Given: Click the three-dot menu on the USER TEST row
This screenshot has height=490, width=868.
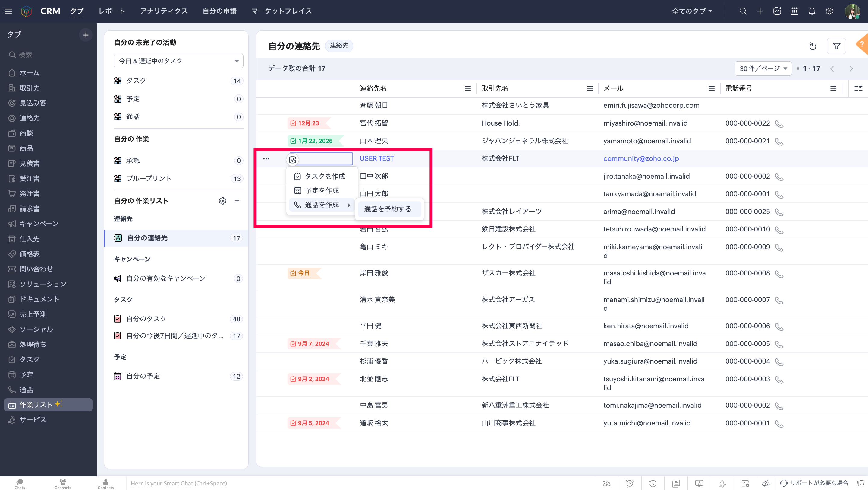Looking at the screenshot, I should tap(266, 158).
